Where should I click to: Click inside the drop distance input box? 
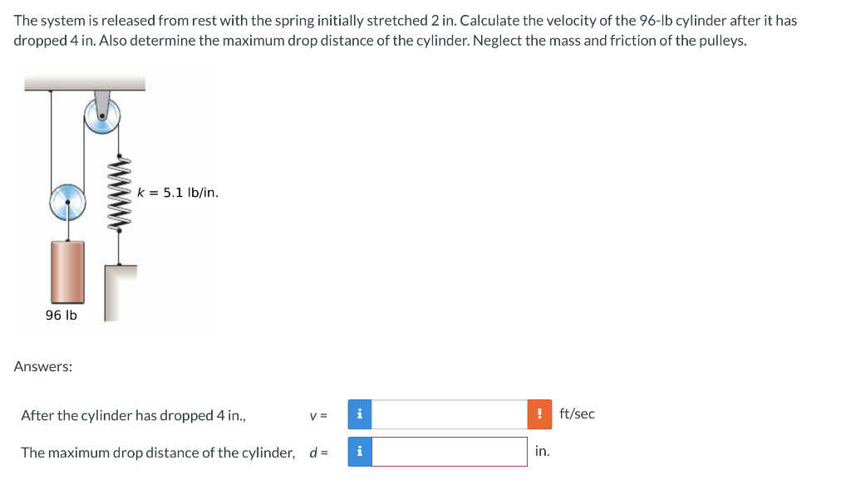point(449,451)
